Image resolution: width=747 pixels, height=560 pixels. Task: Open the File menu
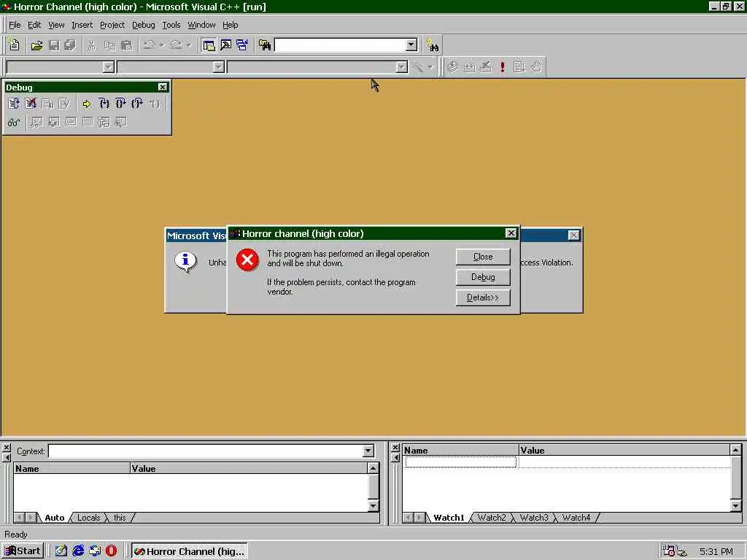(x=15, y=25)
